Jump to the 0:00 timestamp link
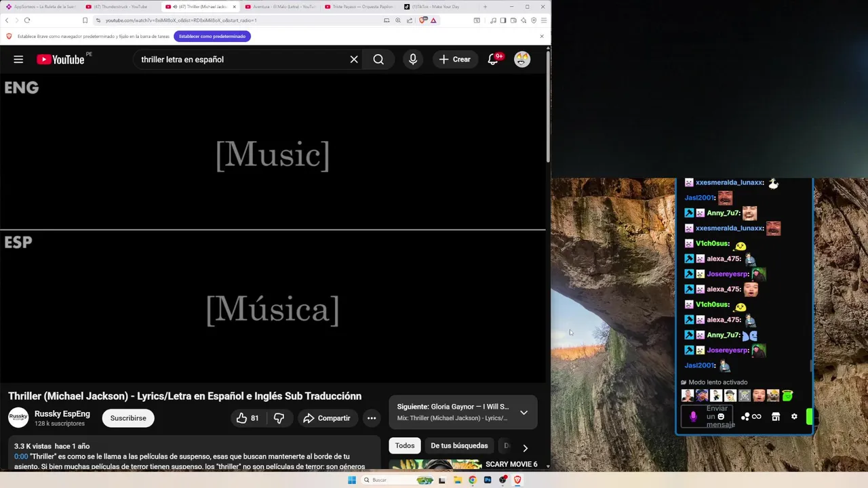Screen dimensions: 868x488 21,457
